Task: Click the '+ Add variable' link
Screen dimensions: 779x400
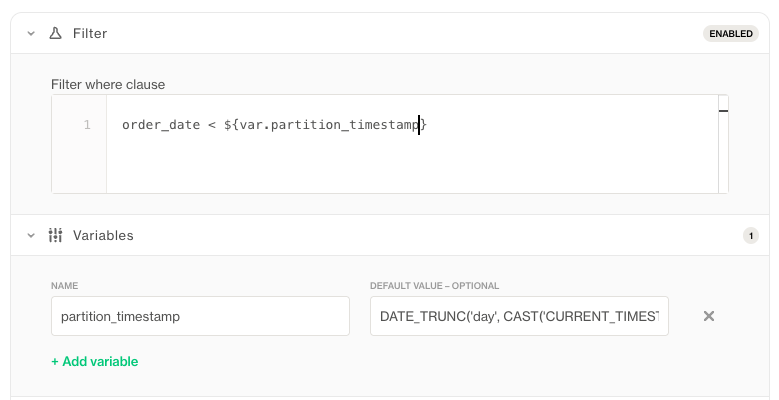Action: click(95, 361)
